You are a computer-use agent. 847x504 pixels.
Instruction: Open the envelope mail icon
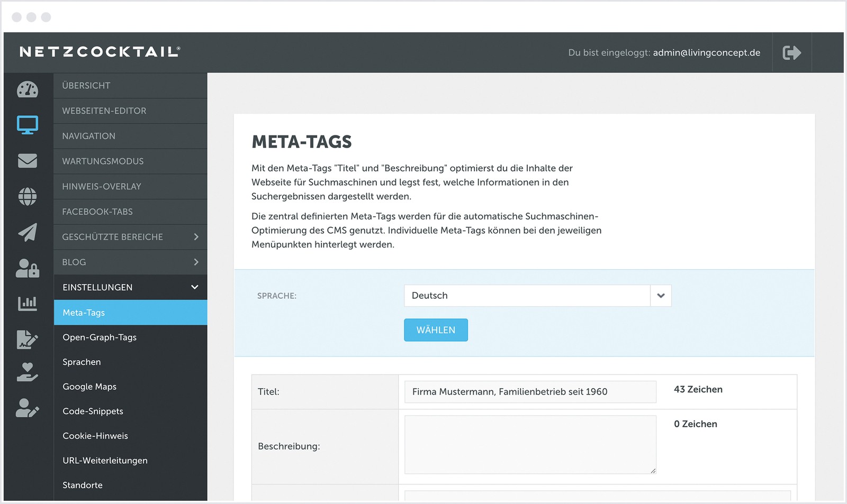tap(28, 161)
